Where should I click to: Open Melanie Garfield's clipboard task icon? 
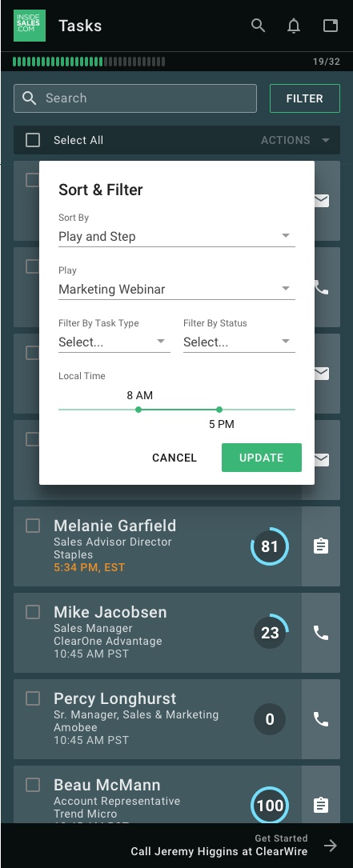(321, 546)
